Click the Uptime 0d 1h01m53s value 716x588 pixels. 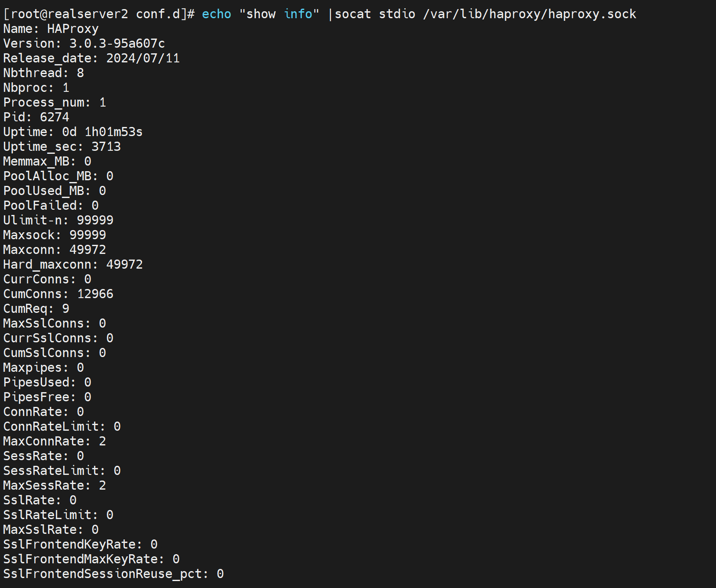[102, 132]
